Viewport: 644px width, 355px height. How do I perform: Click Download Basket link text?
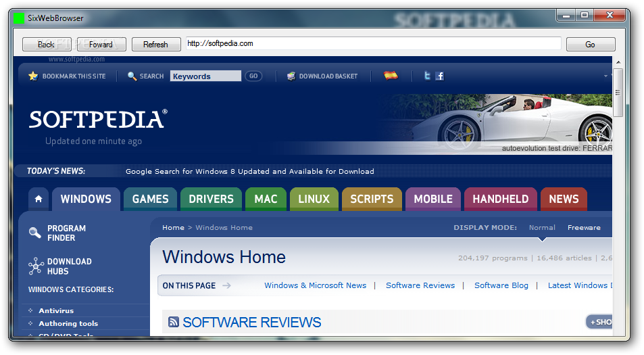click(x=328, y=76)
